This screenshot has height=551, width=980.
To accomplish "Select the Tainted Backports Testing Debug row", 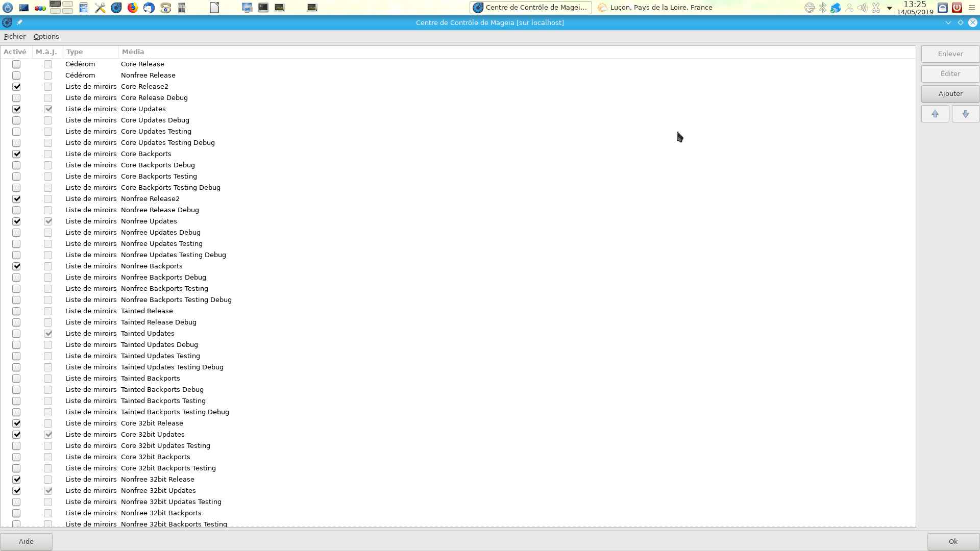I will pos(458,412).
